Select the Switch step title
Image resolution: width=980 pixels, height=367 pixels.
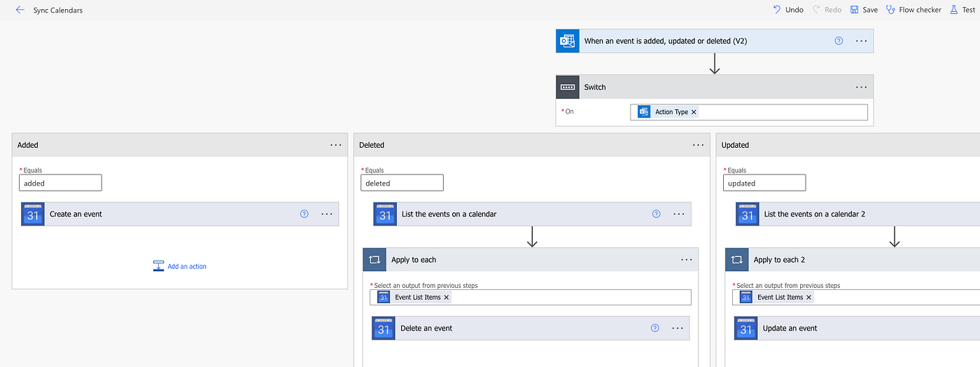coord(595,87)
